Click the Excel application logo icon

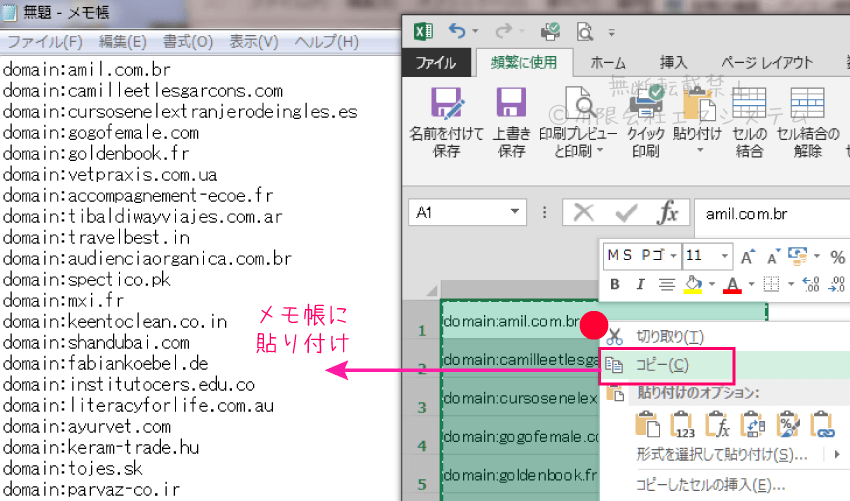pyautogui.click(x=423, y=31)
